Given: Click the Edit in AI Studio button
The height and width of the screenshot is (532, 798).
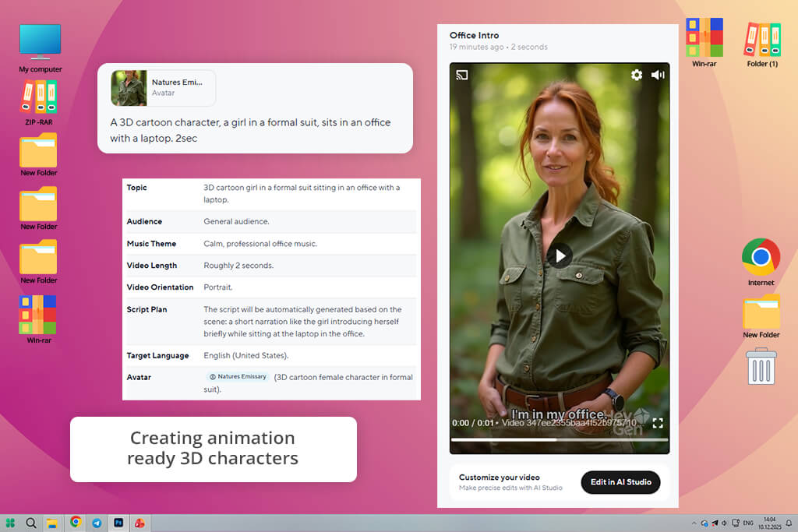Looking at the screenshot, I should pyautogui.click(x=620, y=482).
